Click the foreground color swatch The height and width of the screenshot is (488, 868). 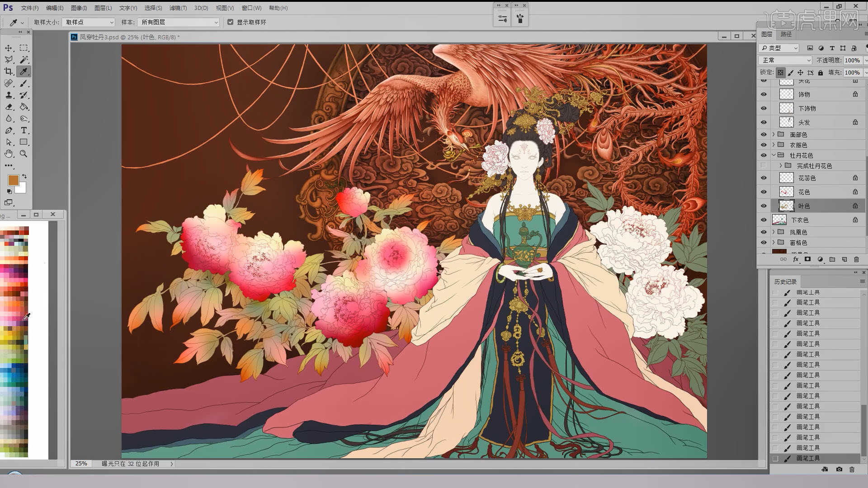pos(13,180)
